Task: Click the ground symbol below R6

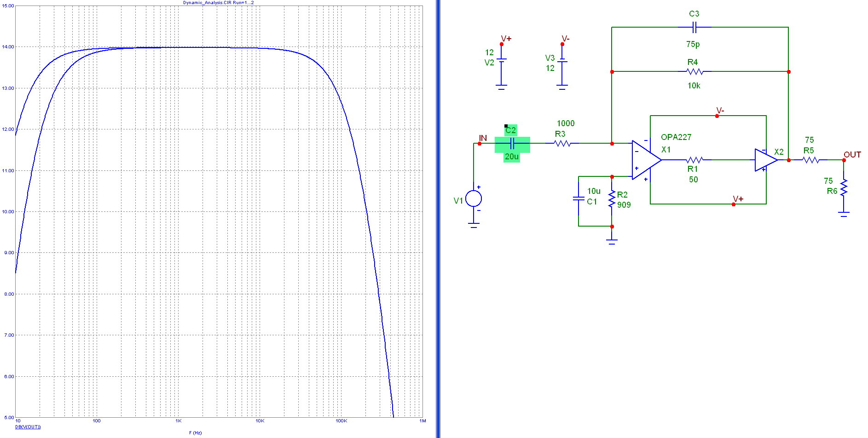Action: pyautogui.click(x=844, y=214)
